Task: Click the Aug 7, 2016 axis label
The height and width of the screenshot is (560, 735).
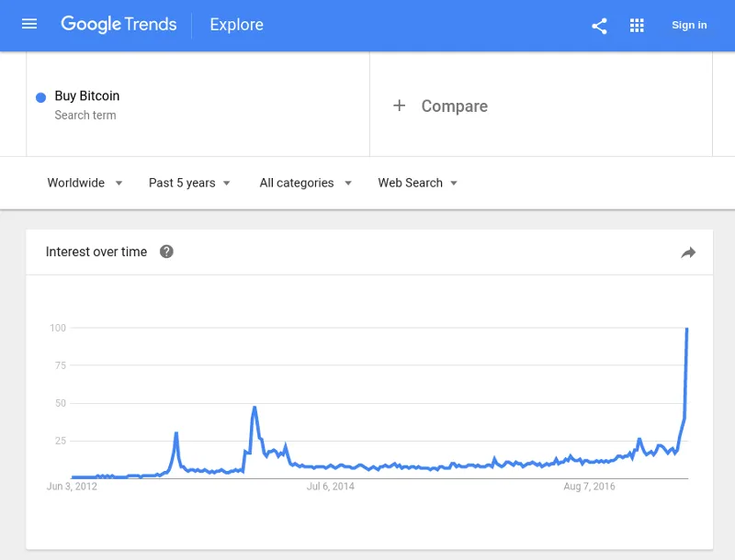Action: [x=589, y=487]
